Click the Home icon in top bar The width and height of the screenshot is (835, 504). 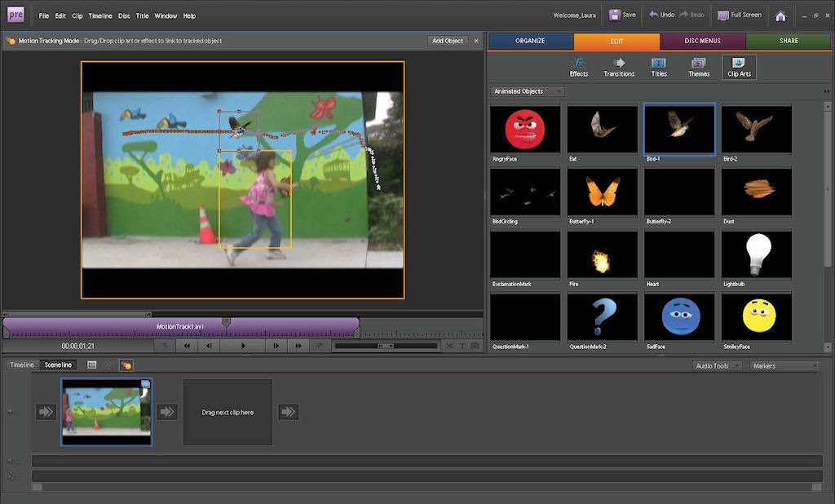click(780, 15)
